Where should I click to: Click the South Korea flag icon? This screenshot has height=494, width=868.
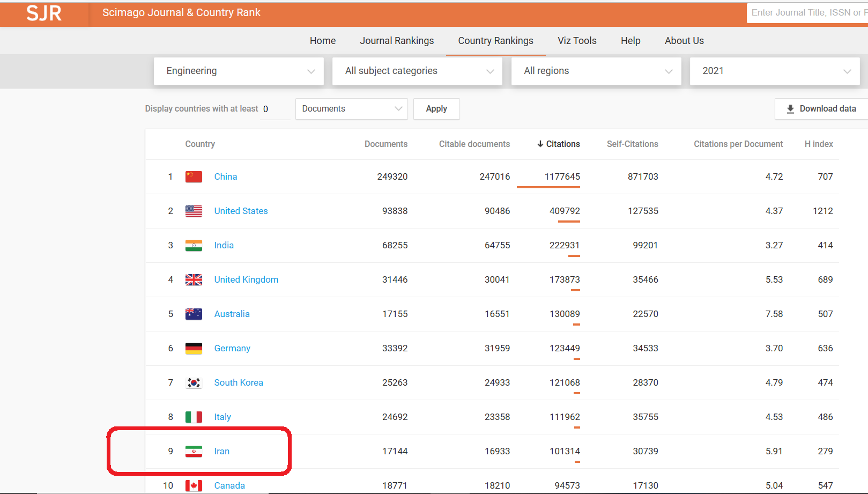pos(194,382)
